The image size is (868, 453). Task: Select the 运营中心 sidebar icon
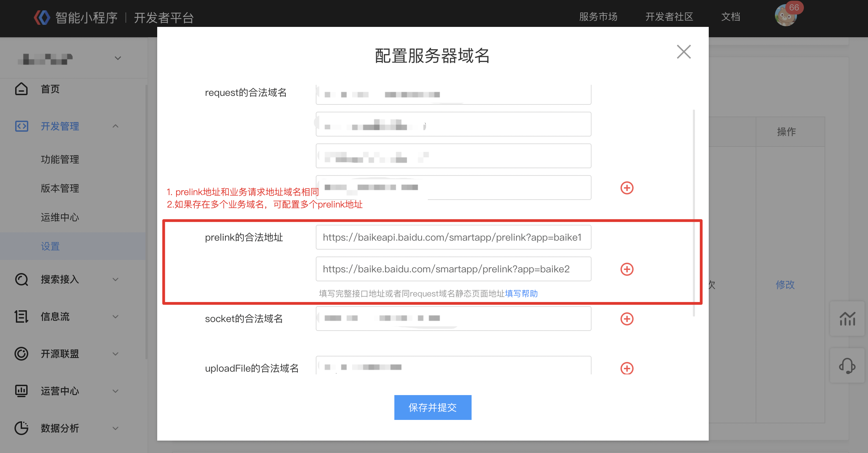21,391
